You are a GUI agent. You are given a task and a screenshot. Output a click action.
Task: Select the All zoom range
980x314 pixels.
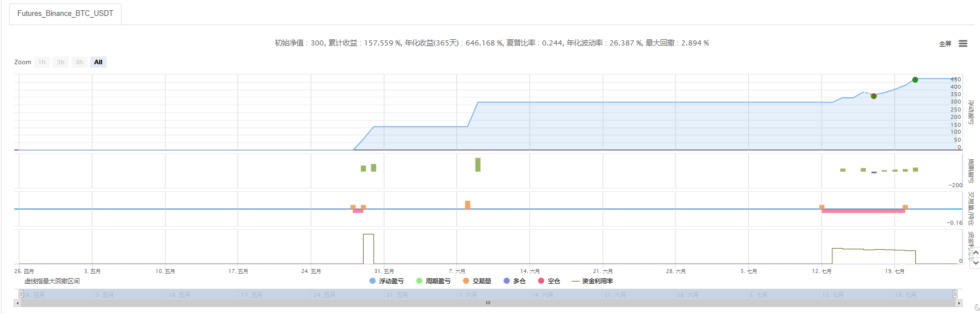tap(98, 62)
